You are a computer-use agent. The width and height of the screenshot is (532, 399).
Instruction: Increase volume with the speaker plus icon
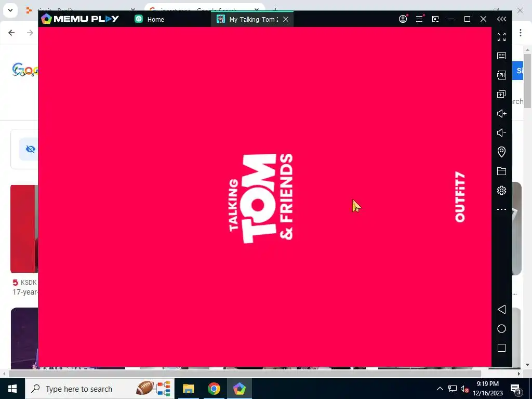pos(501,113)
